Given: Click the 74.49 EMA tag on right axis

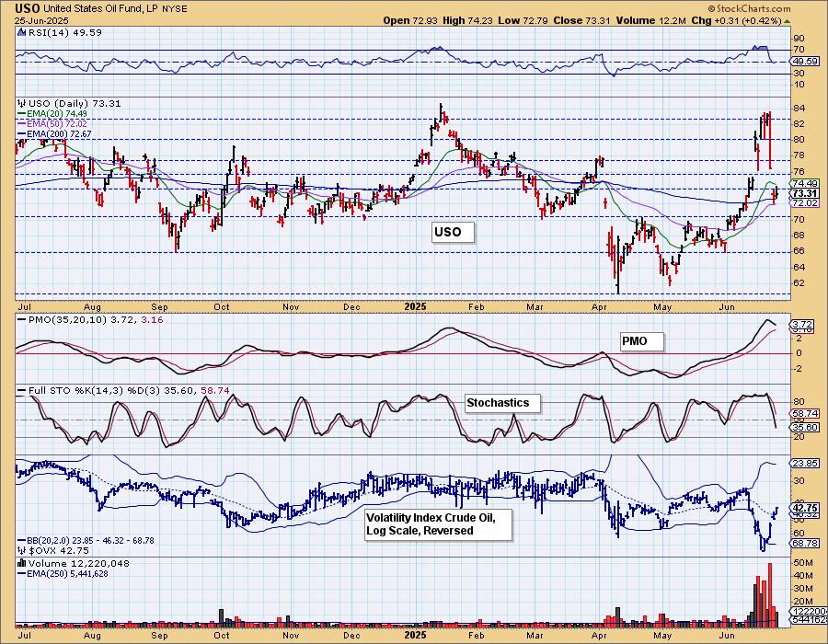Looking at the screenshot, I should [806, 184].
